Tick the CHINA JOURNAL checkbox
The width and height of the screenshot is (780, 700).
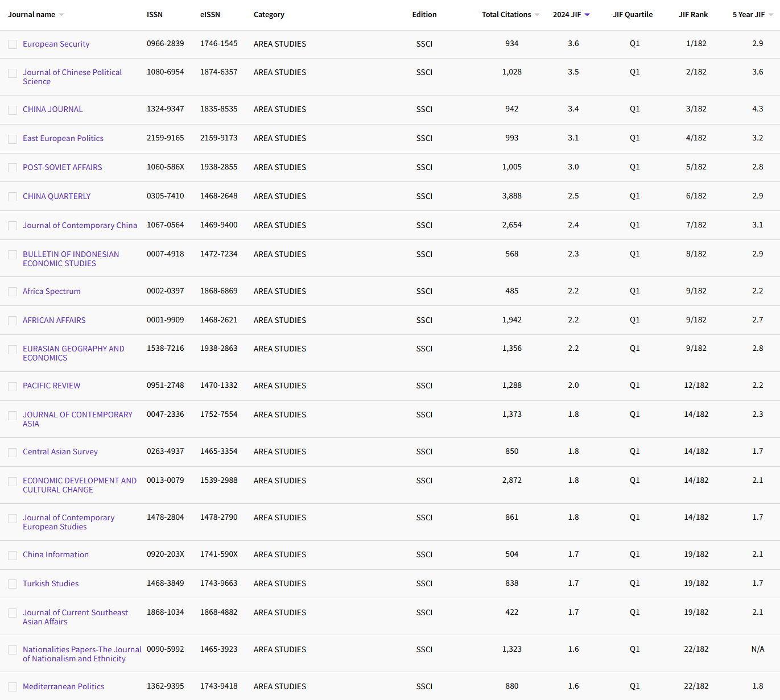tap(13, 110)
